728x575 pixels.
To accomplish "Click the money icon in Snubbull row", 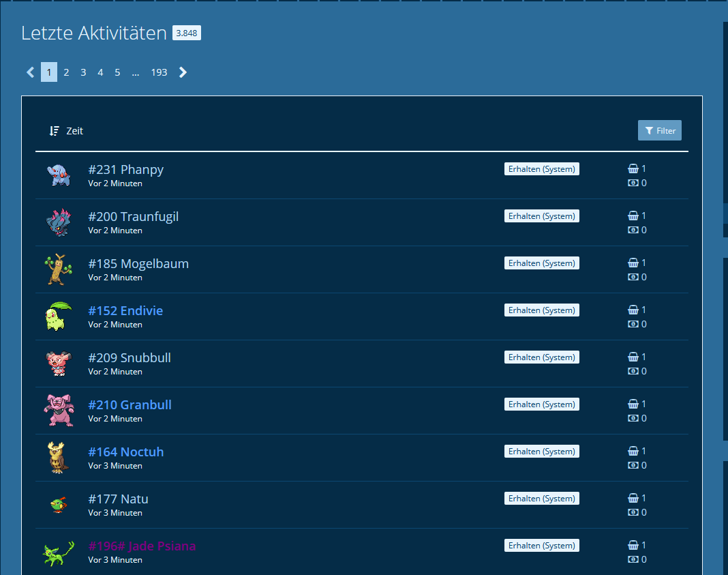I will (x=633, y=371).
